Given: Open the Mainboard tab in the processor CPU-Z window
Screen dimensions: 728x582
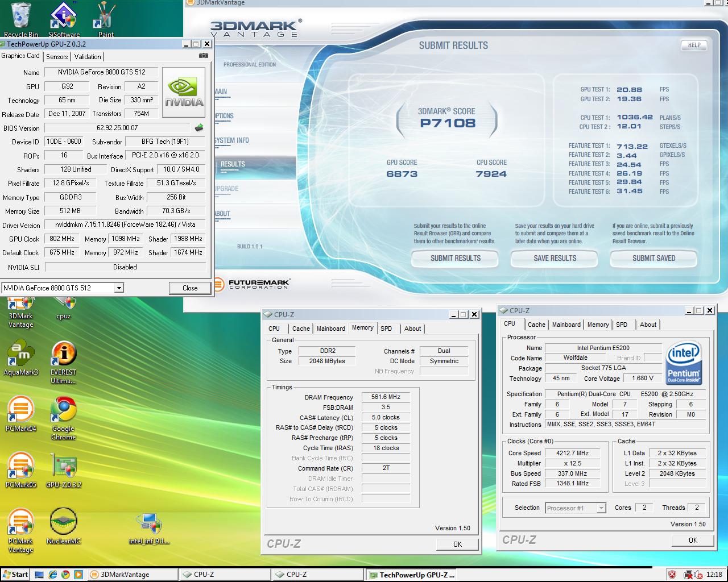Looking at the screenshot, I should [566, 325].
